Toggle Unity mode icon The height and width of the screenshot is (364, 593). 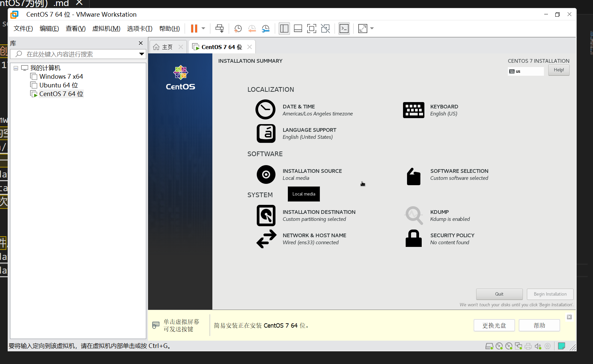[x=325, y=29]
